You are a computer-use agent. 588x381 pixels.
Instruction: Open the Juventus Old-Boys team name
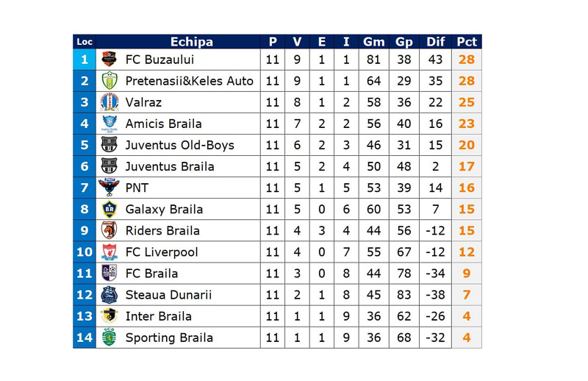coord(179,145)
